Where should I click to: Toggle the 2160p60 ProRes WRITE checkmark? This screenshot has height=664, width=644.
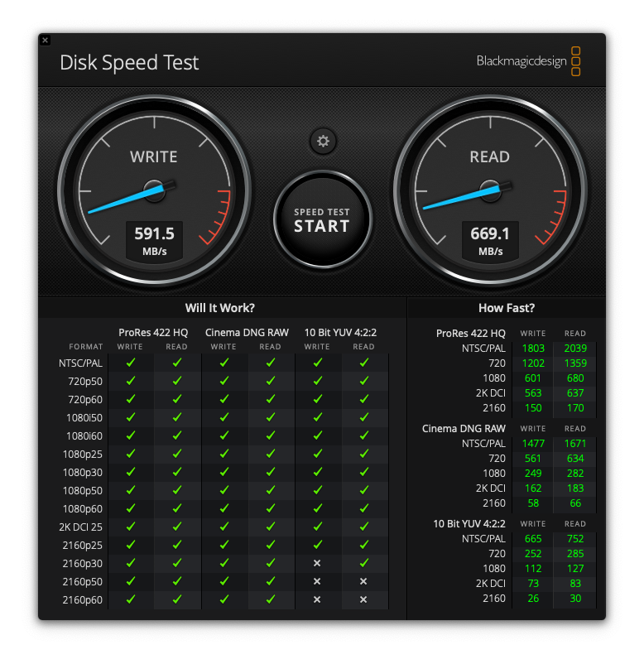point(130,599)
